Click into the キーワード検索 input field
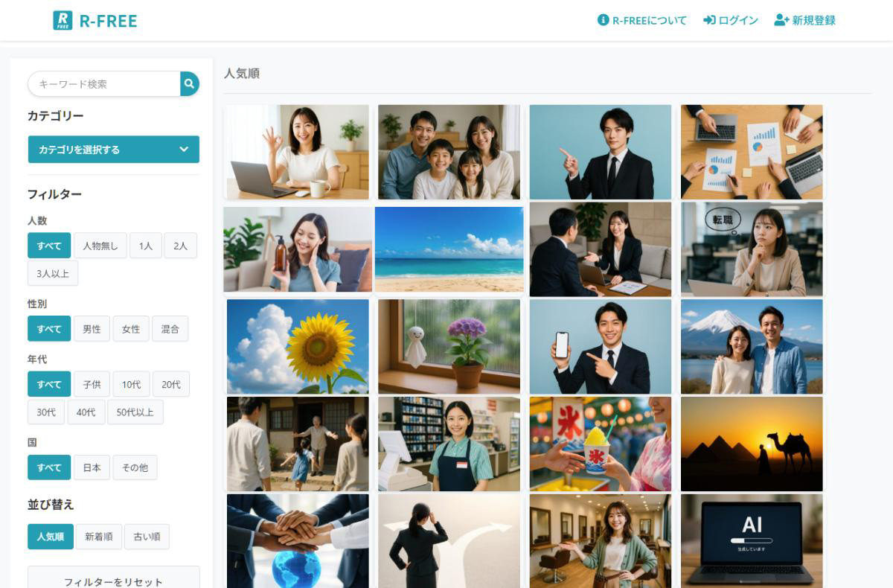The image size is (893, 588). 104,84
